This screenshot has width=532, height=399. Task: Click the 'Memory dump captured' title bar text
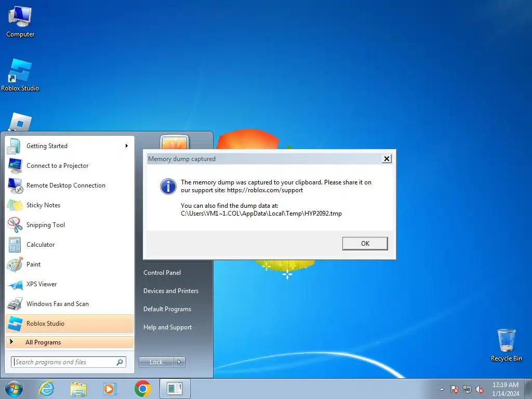pos(181,159)
